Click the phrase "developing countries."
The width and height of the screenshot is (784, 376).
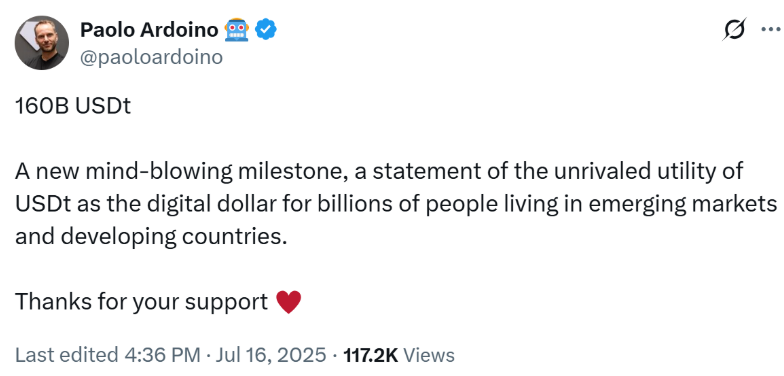(x=175, y=236)
